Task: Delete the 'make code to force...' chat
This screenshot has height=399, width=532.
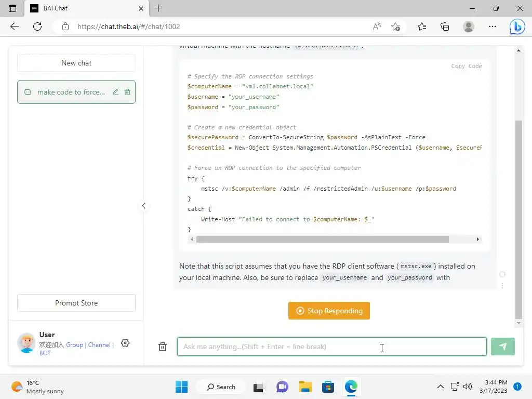Action: (x=127, y=92)
